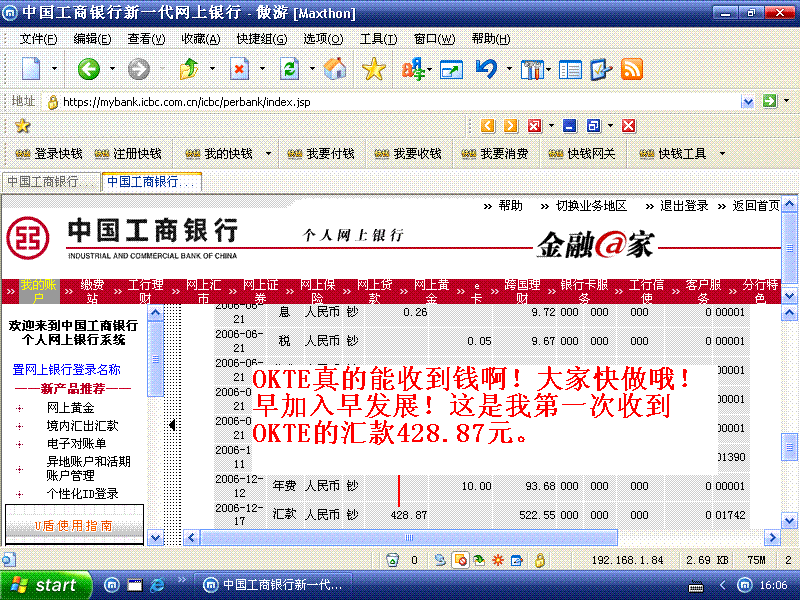
Task: Click the small star on favorites bar
Action: point(22,126)
